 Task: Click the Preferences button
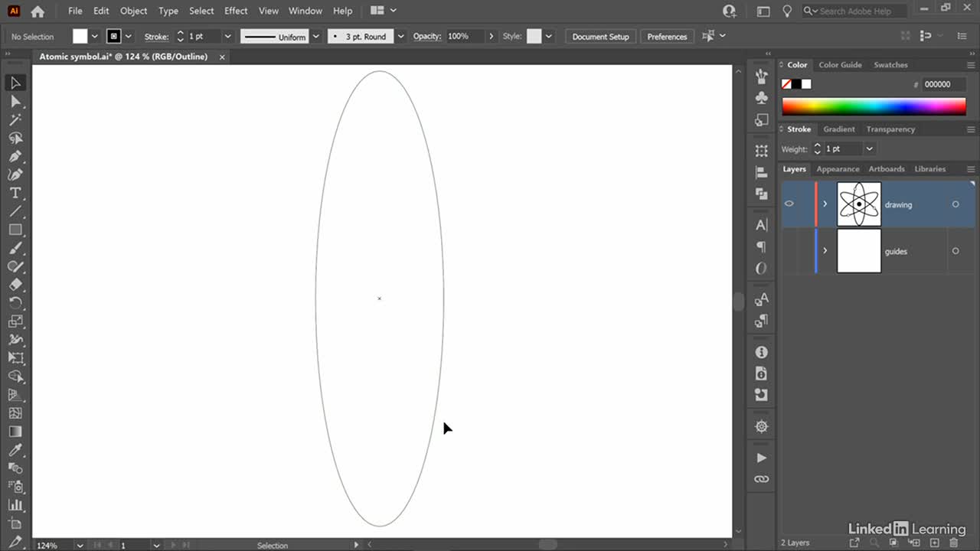667,37
